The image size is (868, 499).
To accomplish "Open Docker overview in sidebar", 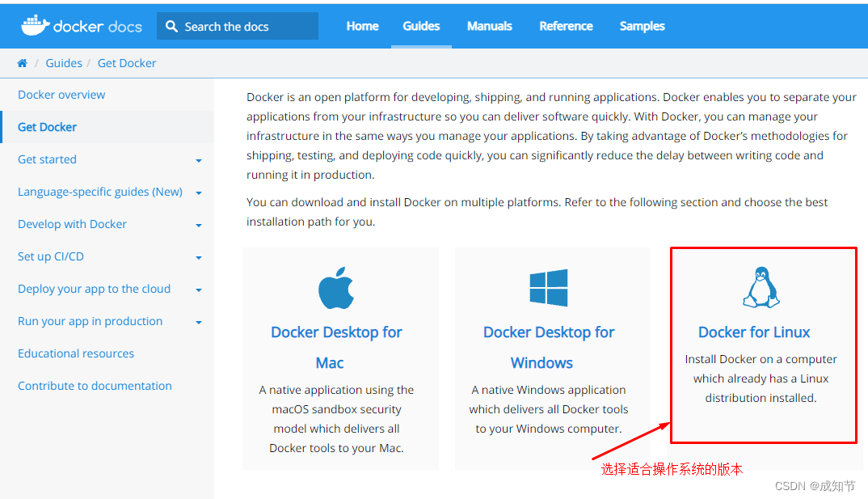I will coord(61,95).
